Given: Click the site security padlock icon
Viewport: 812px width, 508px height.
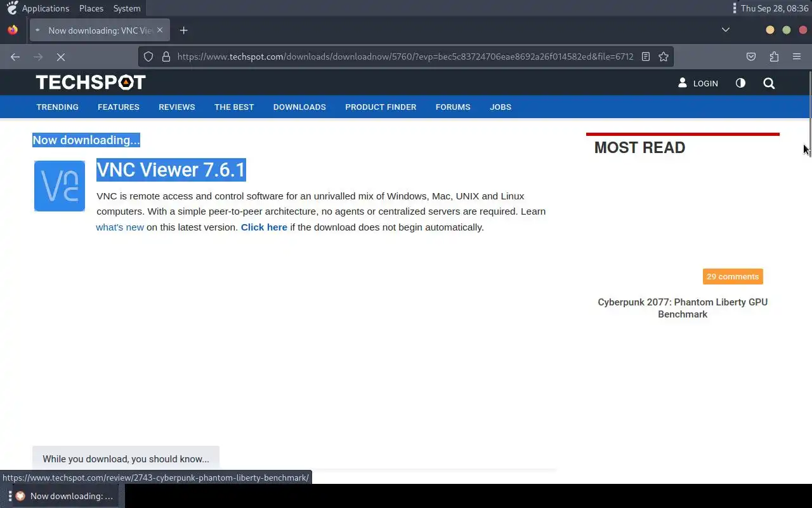Looking at the screenshot, I should click(x=166, y=57).
